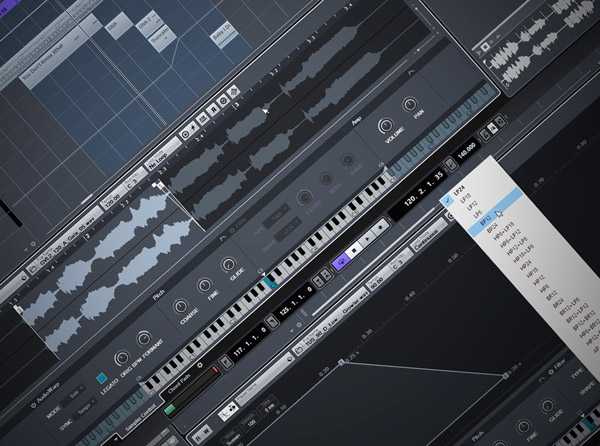Click the last icon in the sampler toolbar row
The width and height of the screenshot is (600, 446).
click(x=233, y=92)
